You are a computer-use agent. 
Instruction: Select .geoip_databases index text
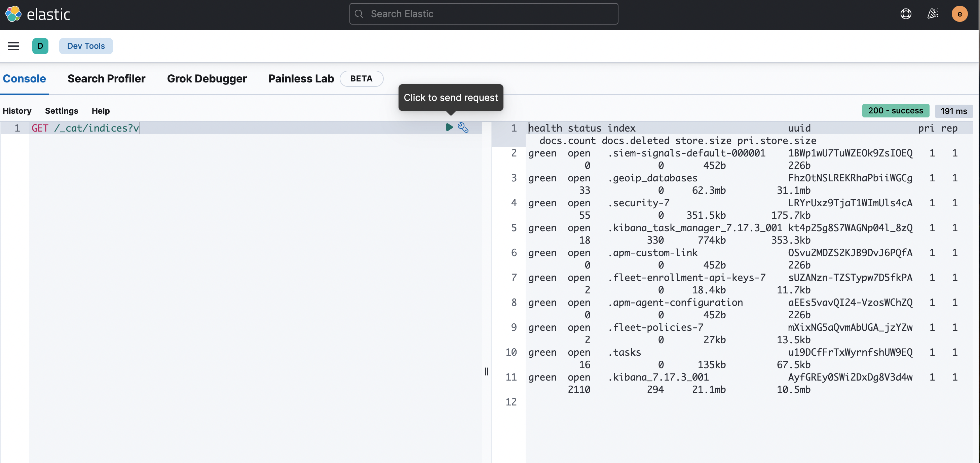652,178
